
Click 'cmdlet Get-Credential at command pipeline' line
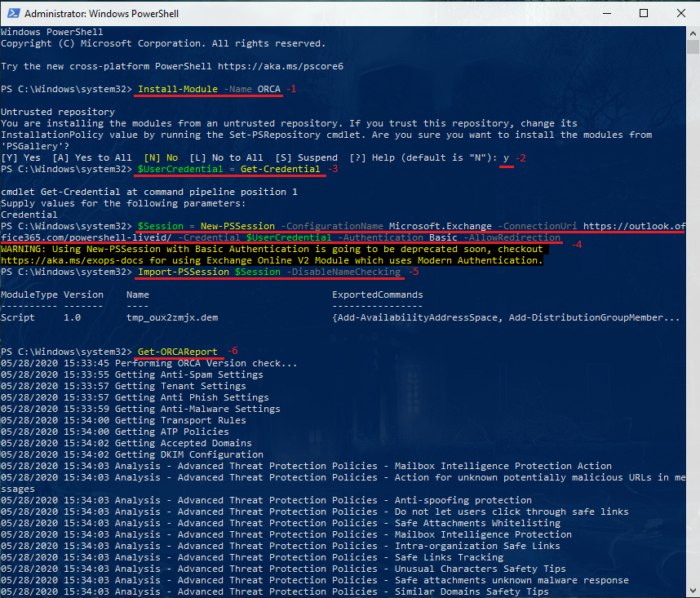pos(149,192)
